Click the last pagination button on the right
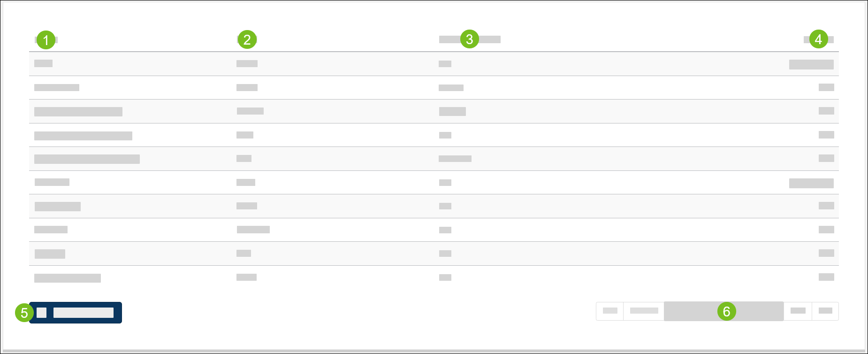868x354 pixels. [x=825, y=311]
